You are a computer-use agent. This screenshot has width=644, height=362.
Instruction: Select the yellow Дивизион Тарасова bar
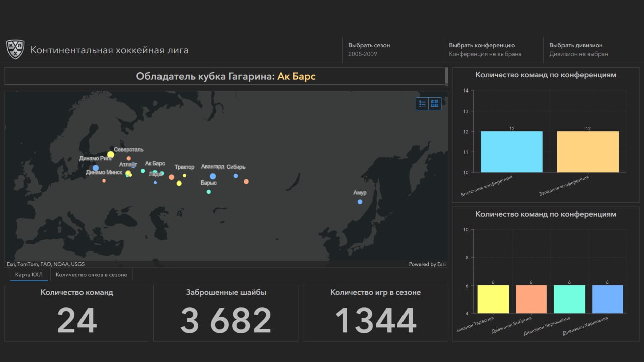pos(493,299)
